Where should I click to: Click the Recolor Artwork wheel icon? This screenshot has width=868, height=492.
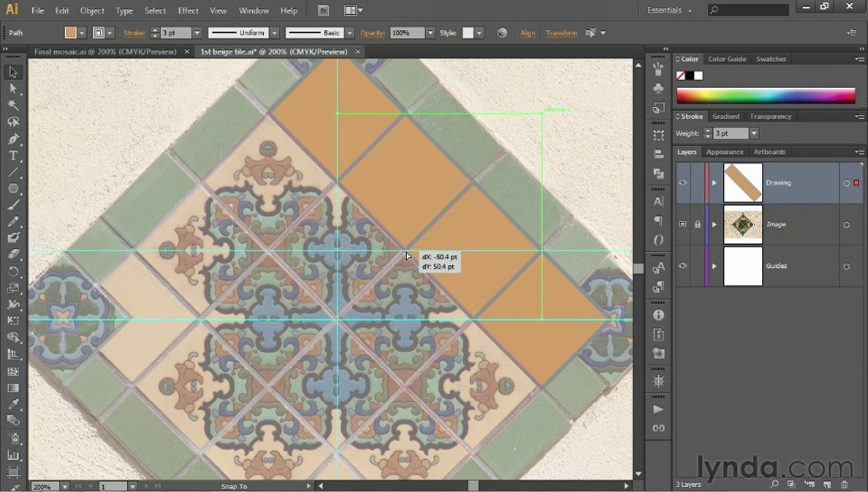[x=502, y=33]
